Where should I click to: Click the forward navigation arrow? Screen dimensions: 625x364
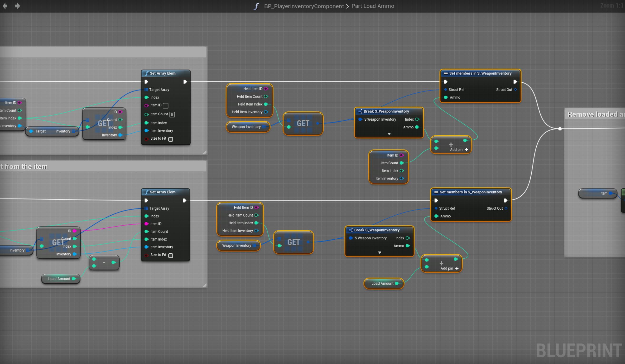coord(17,6)
